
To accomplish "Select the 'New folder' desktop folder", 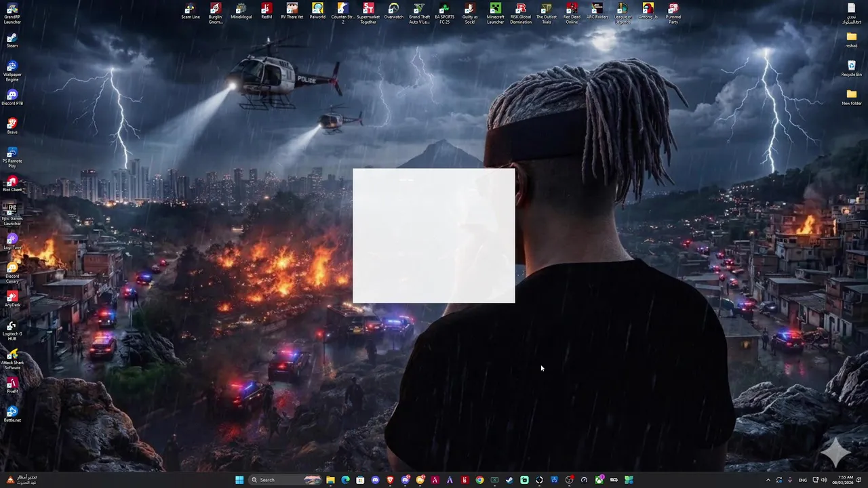I will [852, 98].
